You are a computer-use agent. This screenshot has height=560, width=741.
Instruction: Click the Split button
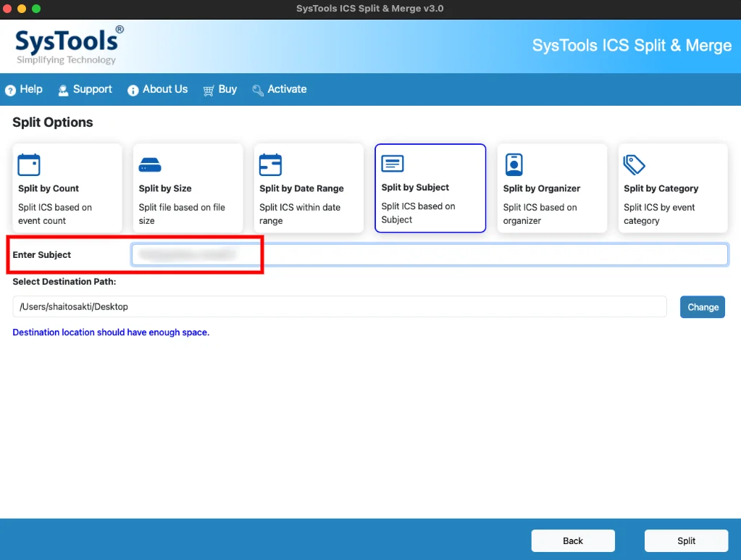686,540
